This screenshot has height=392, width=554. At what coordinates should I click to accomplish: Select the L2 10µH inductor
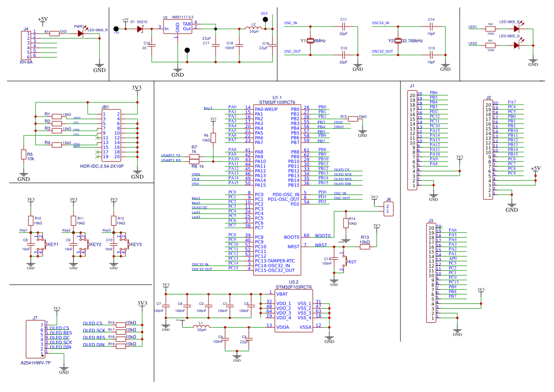pyautogui.click(x=254, y=28)
